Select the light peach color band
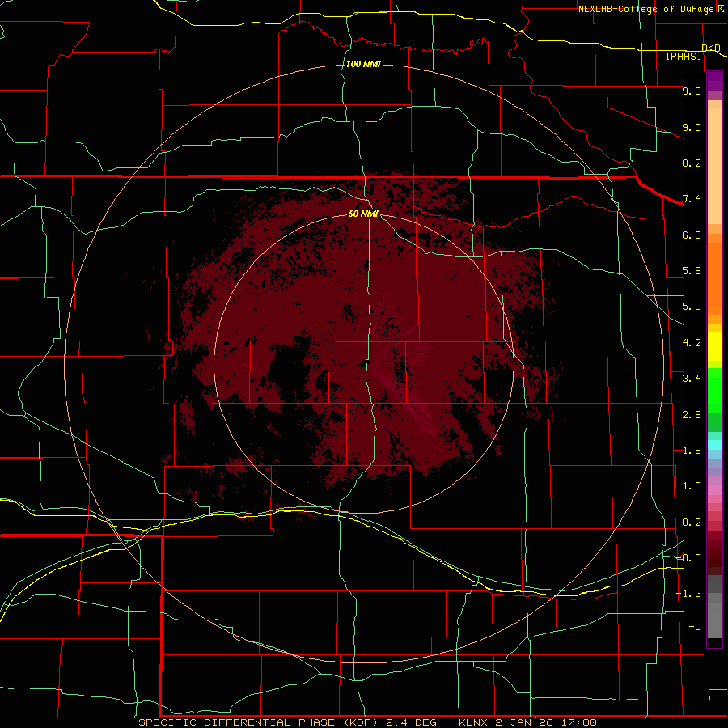Viewport: 728px width, 728px height. (714, 166)
